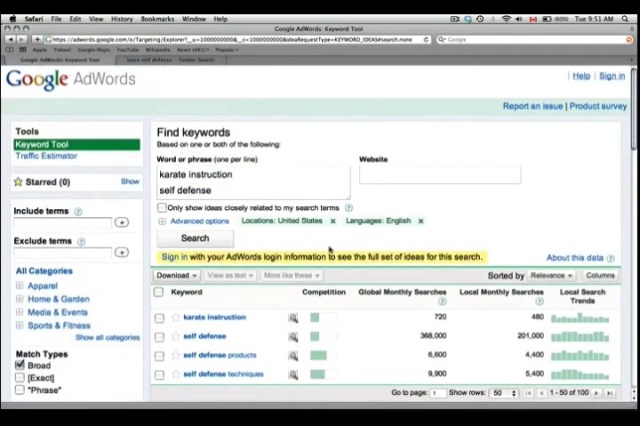The width and height of the screenshot is (640, 426).
Task: Open the Include terms help question icon
Action: [x=78, y=211]
